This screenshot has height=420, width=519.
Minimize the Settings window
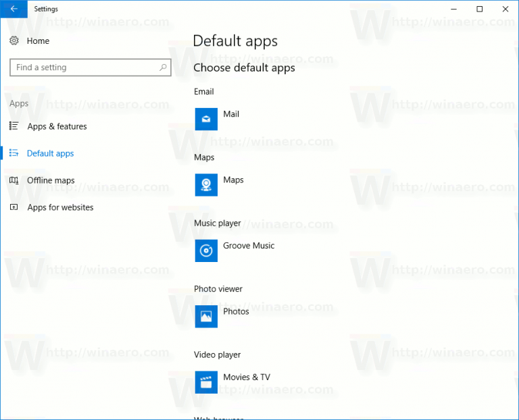454,9
